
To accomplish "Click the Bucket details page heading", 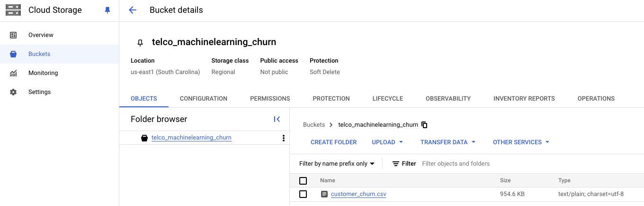I will click(x=176, y=10).
